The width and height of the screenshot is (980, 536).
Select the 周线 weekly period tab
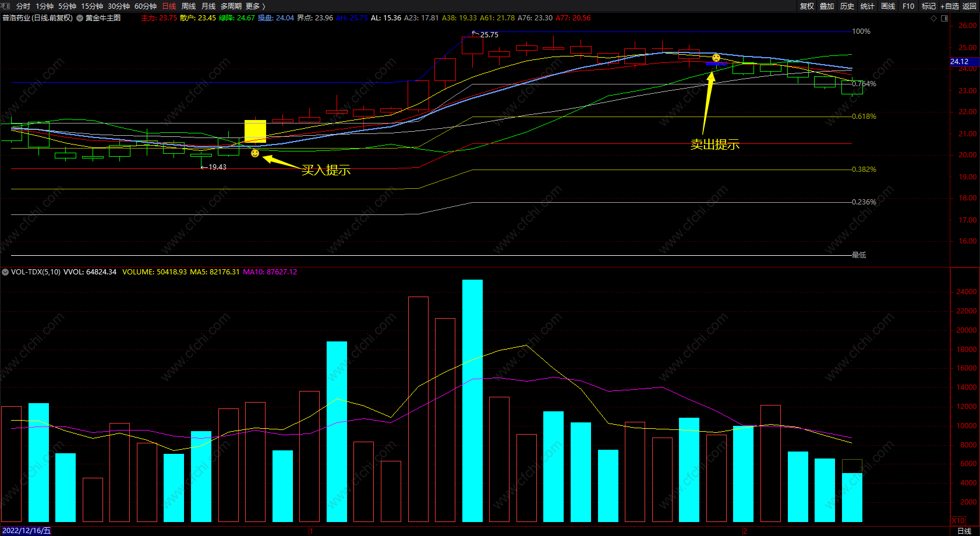189,6
